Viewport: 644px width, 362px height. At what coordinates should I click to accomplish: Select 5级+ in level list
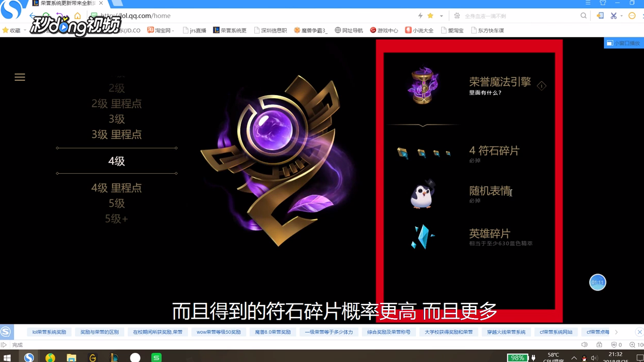click(x=117, y=219)
